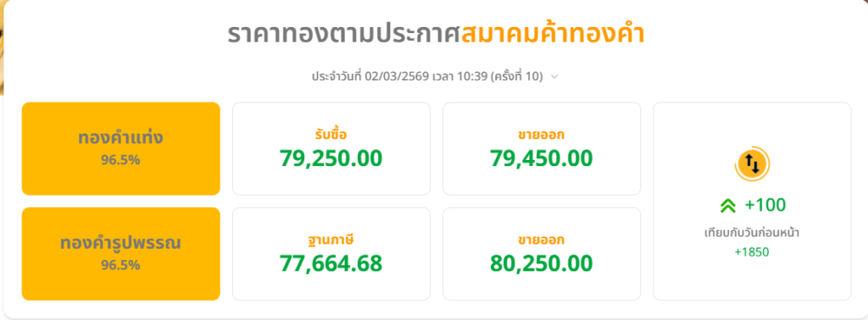This screenshot has width=868, height=320.
Task: Click the gold bar buy price 79,250.00
Action: pyautogui.click(x=331, y=158)
